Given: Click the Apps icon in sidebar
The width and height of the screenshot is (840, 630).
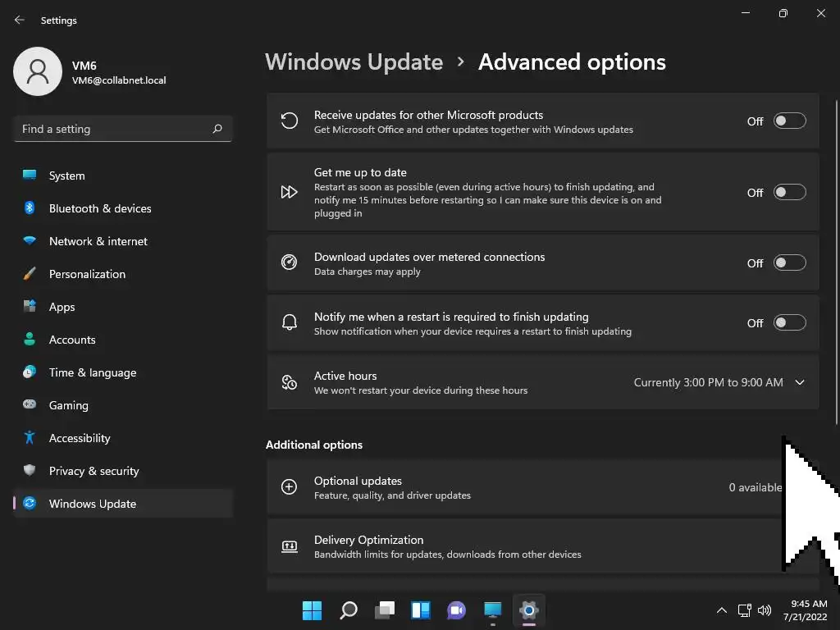Looking at the screenshot, I should [30, 307].
